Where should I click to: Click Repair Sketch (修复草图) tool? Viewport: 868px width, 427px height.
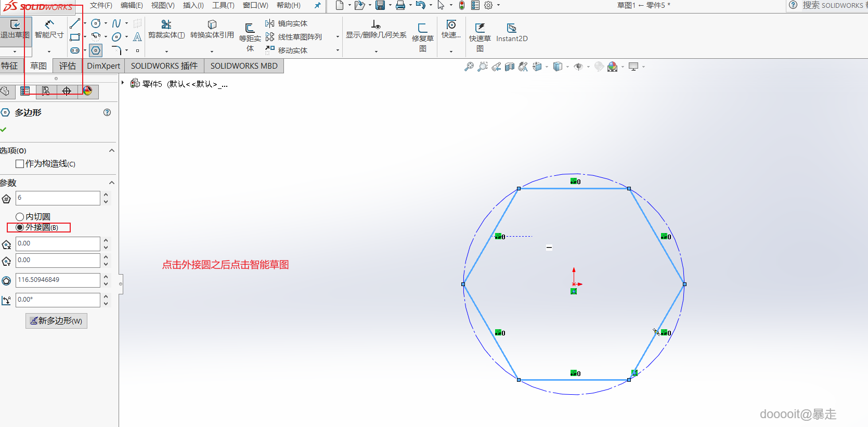(423, 37)
